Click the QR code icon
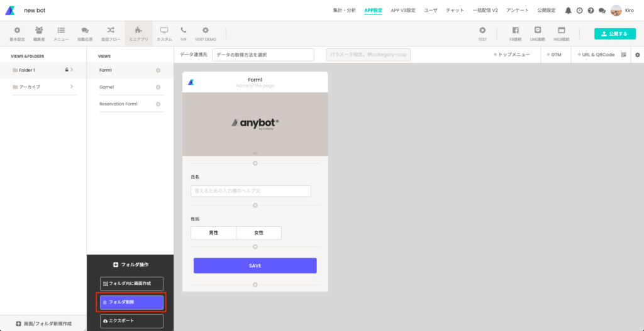This screenshot has height=331, width=644. tap(624, 55)
